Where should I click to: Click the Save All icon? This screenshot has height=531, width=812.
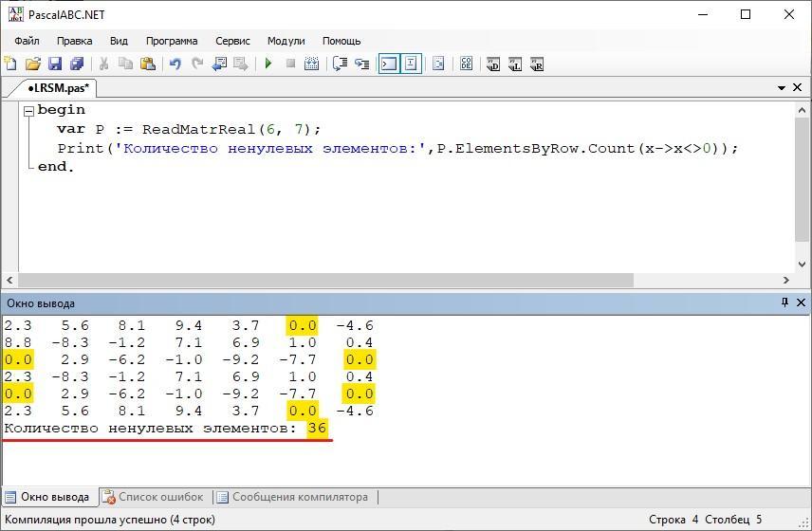click(77, 64)
